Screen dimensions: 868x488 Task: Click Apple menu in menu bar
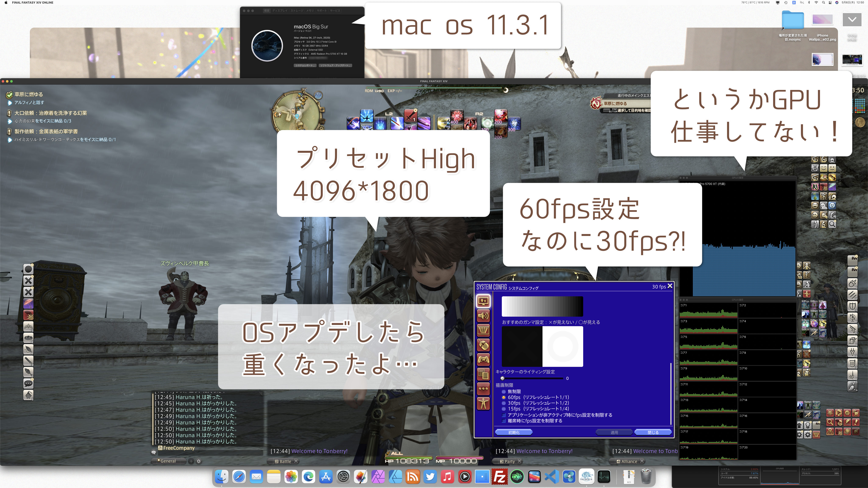coord(6,2)
